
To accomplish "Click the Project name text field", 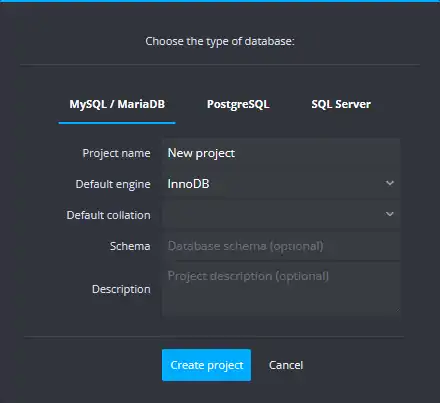I will (x=281, y=153).
